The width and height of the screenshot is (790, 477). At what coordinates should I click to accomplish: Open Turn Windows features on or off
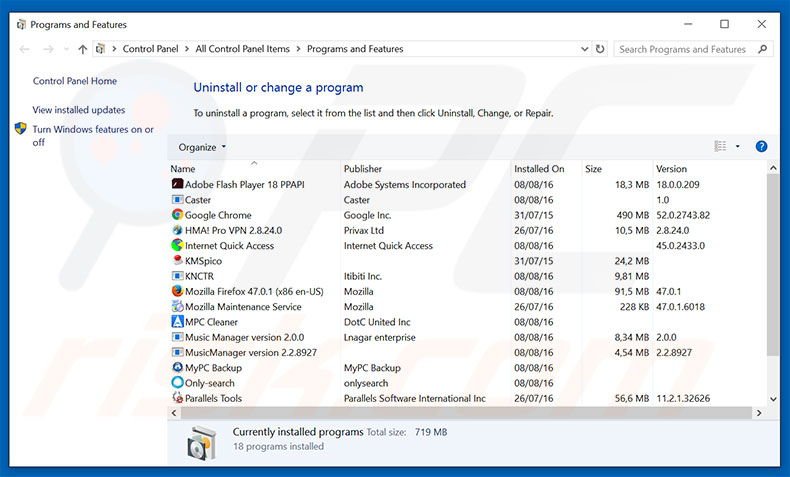coord(93,135)
